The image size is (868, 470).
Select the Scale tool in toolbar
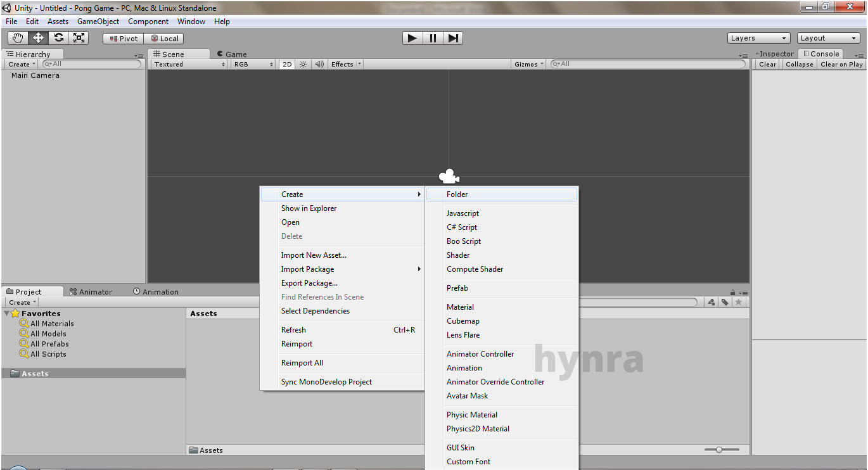pyautogui.click(x=79, y=38)
